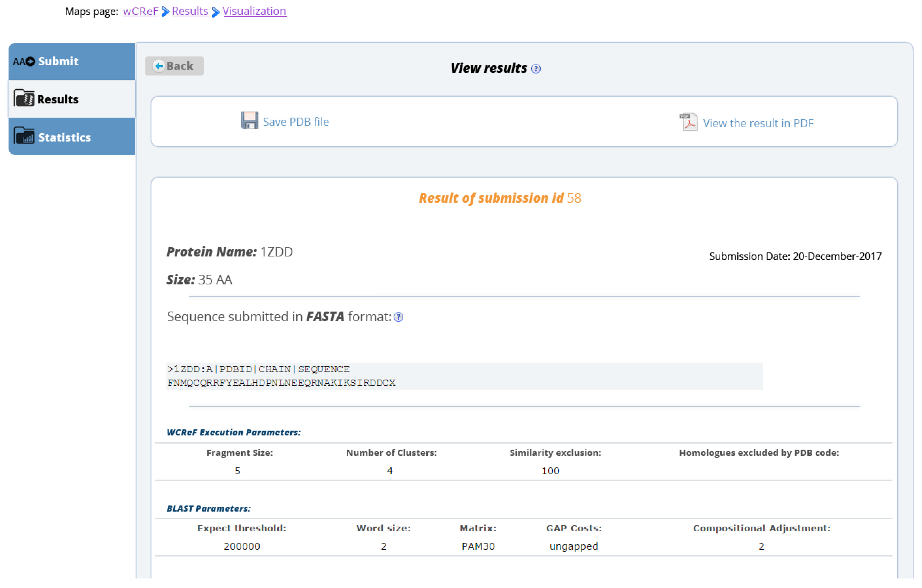Screen dimensions: 922x588
Task: Click the AA arrow Submit icon
Action: (x=24, y=62)
